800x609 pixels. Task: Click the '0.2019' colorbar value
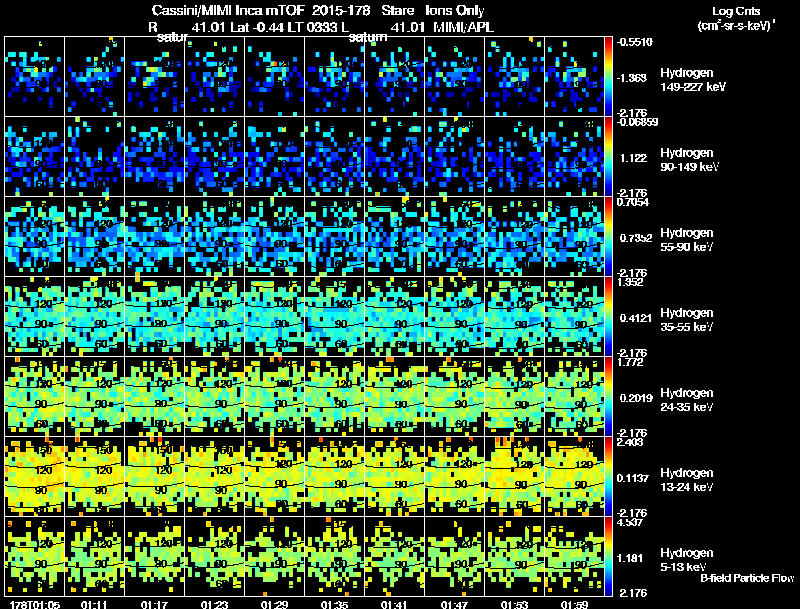click(x=636, y=398)
